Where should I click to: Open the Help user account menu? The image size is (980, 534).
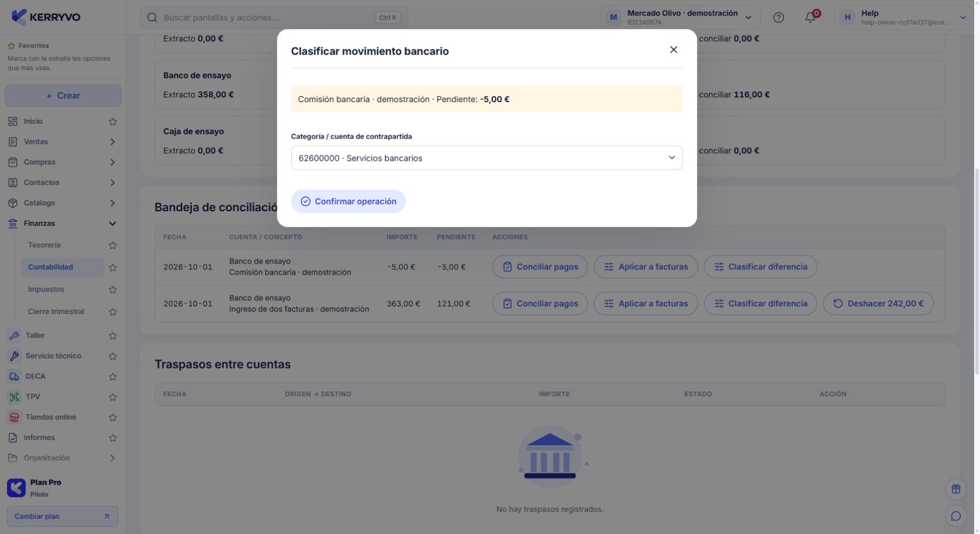click(x=903, y=18)
